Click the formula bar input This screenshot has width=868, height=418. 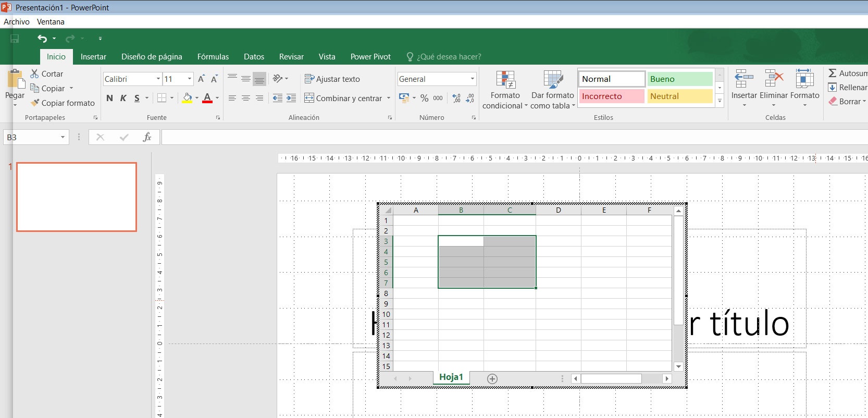[514, 137]
